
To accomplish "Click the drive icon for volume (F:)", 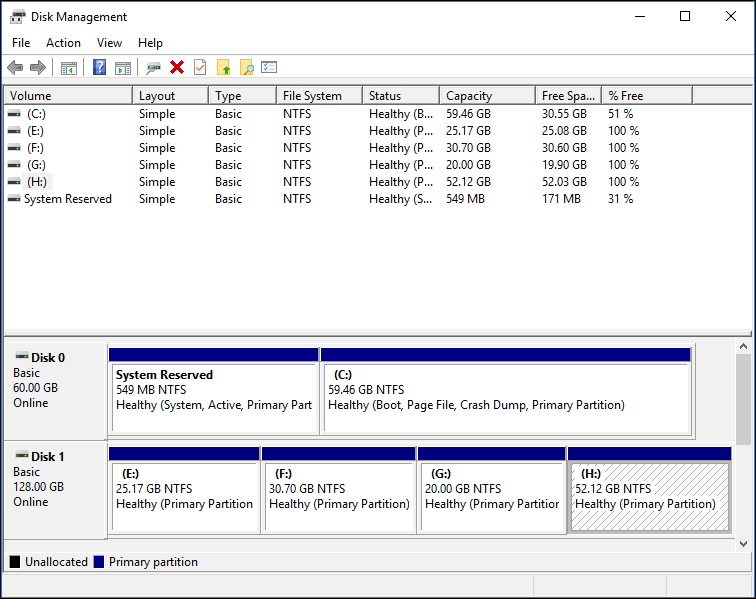I will pyautogui.click(x=14, y=148).
